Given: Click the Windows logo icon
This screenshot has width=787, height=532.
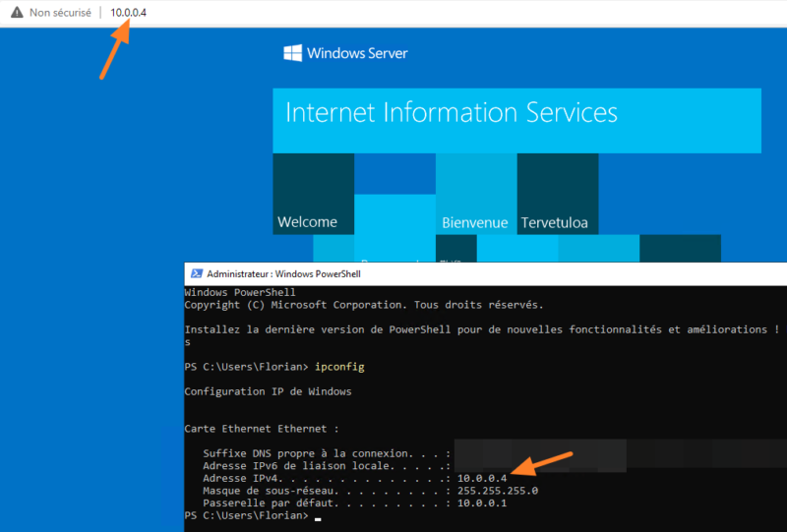Looking at the screenshot, I should (292, 53).
